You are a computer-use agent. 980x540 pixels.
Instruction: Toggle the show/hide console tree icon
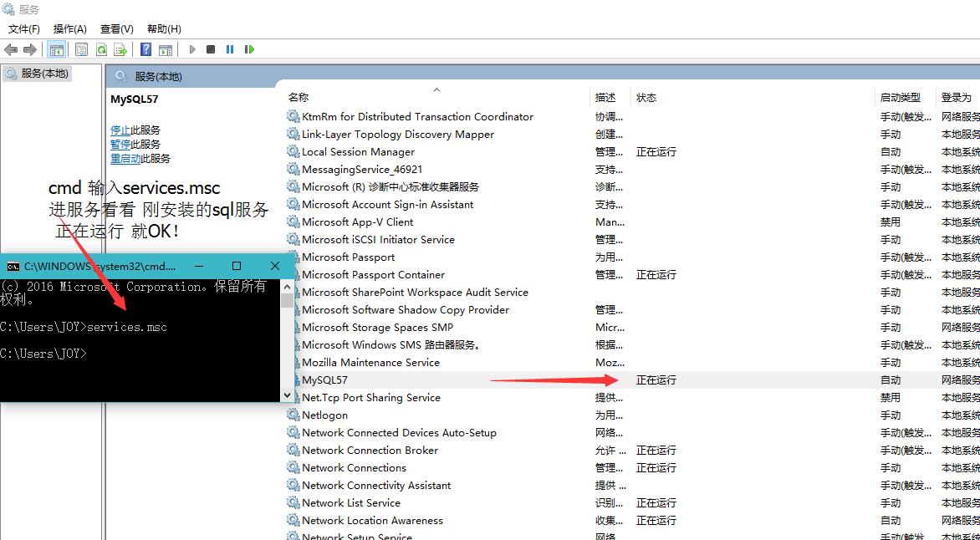(56, 49)
